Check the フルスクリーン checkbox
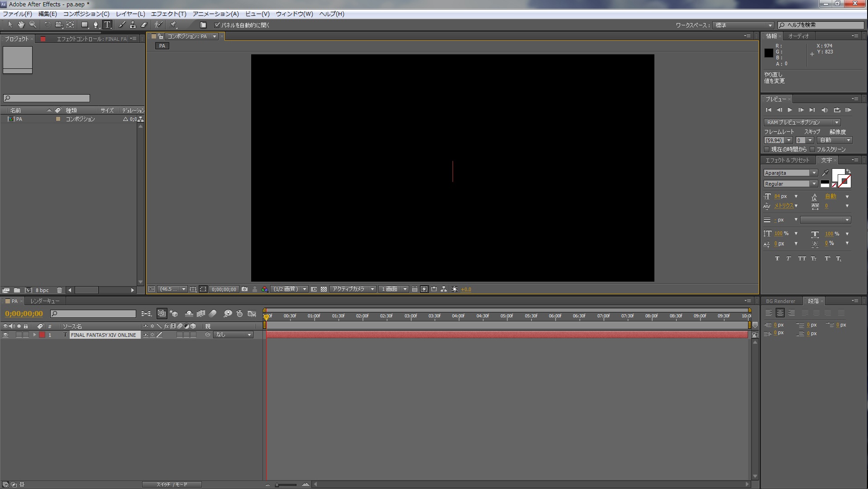This screenshot has width=868, height=489. click(x=812, y=149)
